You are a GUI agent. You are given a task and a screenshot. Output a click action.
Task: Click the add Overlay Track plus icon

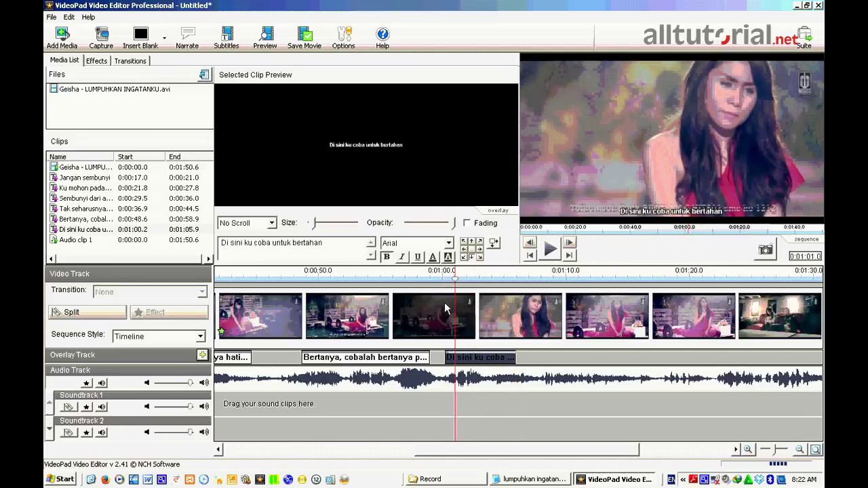202,354
